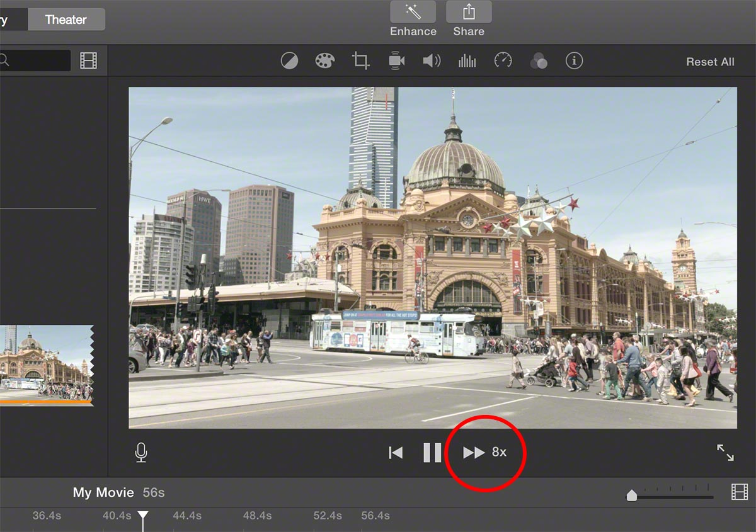
Task: Enter fullscreen playback mode
Action: pyautogui.click(x=725, y=453)
